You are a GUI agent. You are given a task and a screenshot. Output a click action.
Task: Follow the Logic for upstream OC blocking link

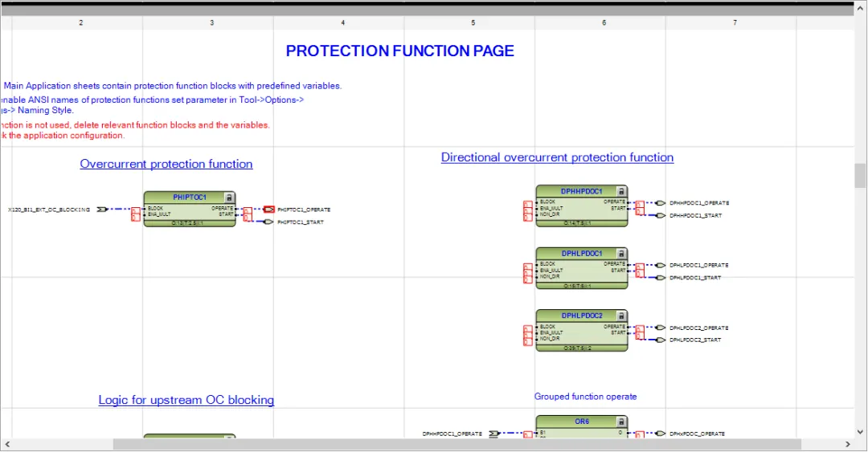186,400
